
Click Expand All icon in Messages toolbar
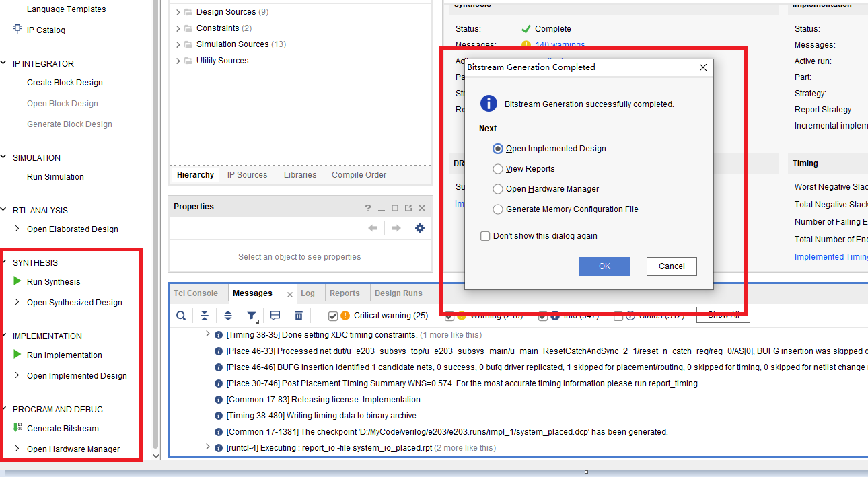[228, 316]
